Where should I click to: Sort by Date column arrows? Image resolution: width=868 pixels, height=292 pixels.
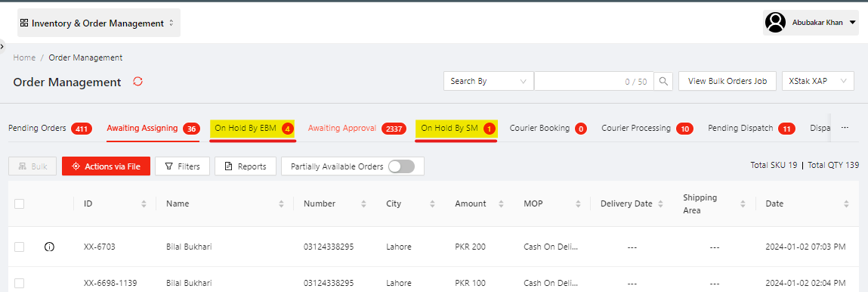(x=846, y=204)
